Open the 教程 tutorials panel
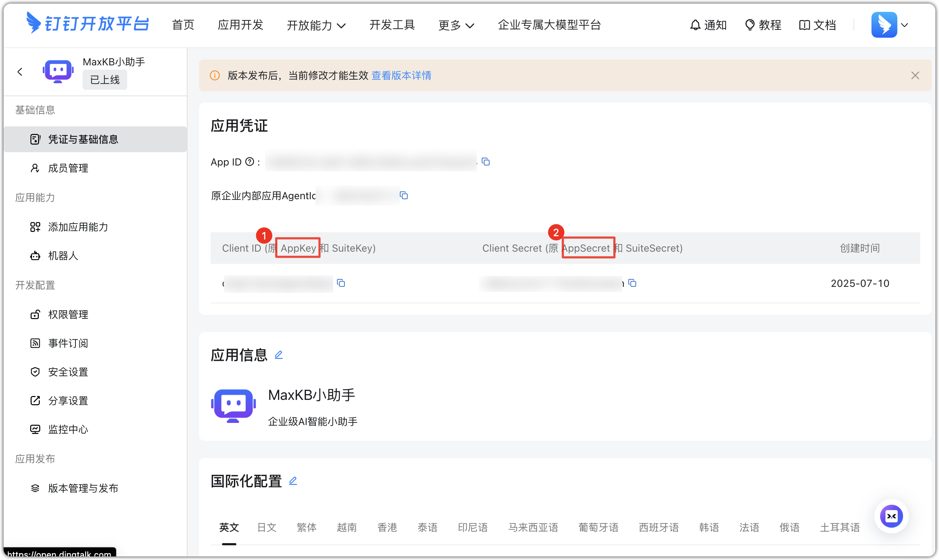939x560 pixels. [x=763, y=24]
